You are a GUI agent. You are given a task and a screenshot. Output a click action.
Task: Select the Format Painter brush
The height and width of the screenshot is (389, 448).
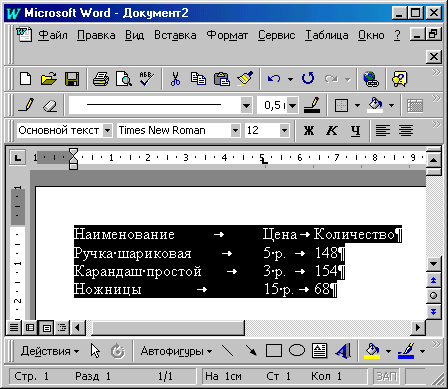tap(245, 79)
